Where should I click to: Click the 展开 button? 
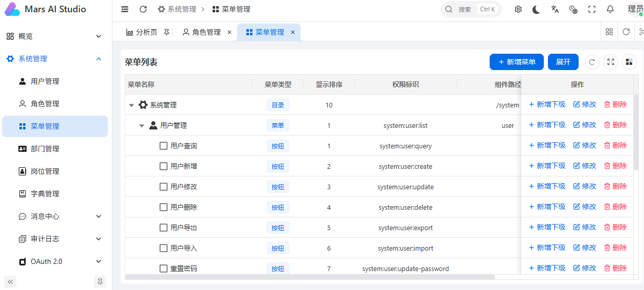pos(563,62)
